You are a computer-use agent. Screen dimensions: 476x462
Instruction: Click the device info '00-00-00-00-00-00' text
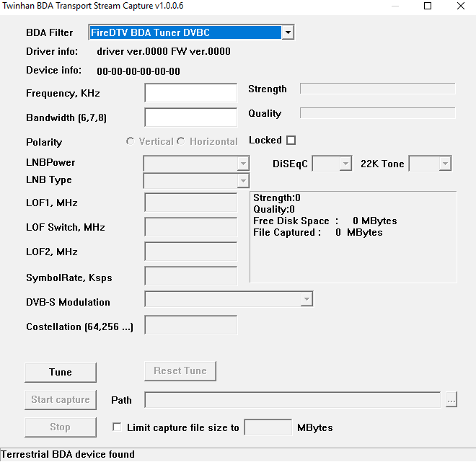tap(138, 71)
